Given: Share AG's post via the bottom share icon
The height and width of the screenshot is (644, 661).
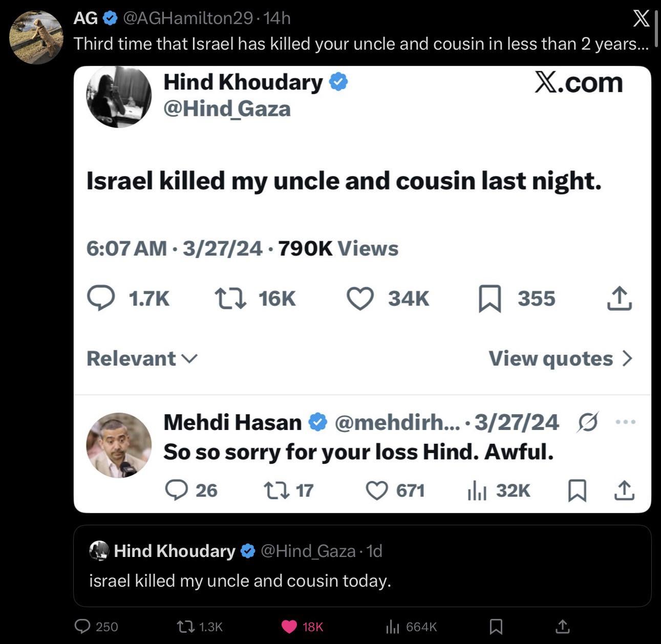Looking at the screenshot, I should (562, 627).
